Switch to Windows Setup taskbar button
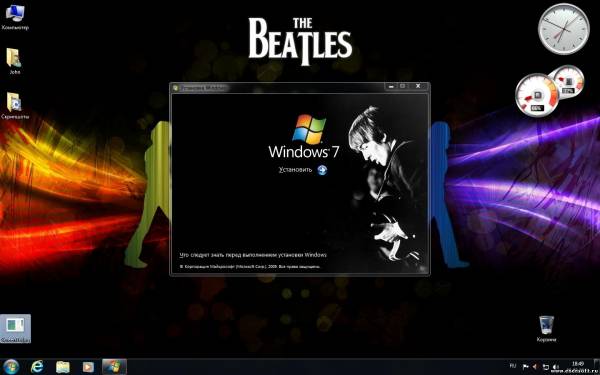This screenshot has height=375, width=600. click(x=114, y=367)
